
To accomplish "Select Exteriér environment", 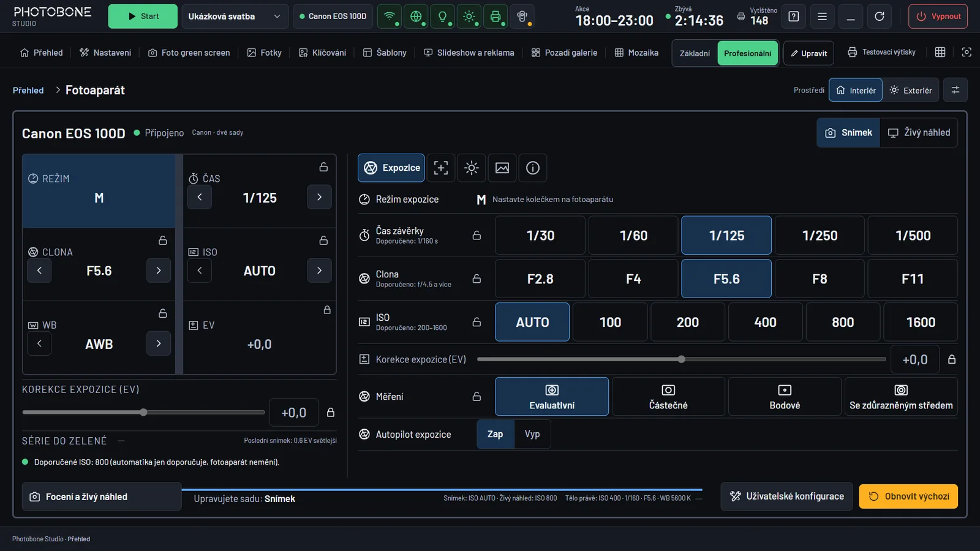I will 911,90.
